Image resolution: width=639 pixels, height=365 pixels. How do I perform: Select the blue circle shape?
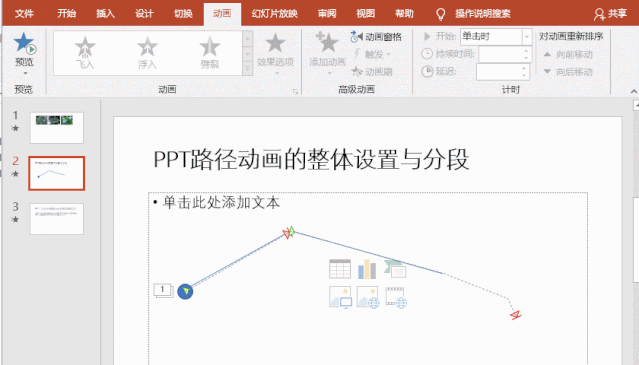click(x=185, y=291)
